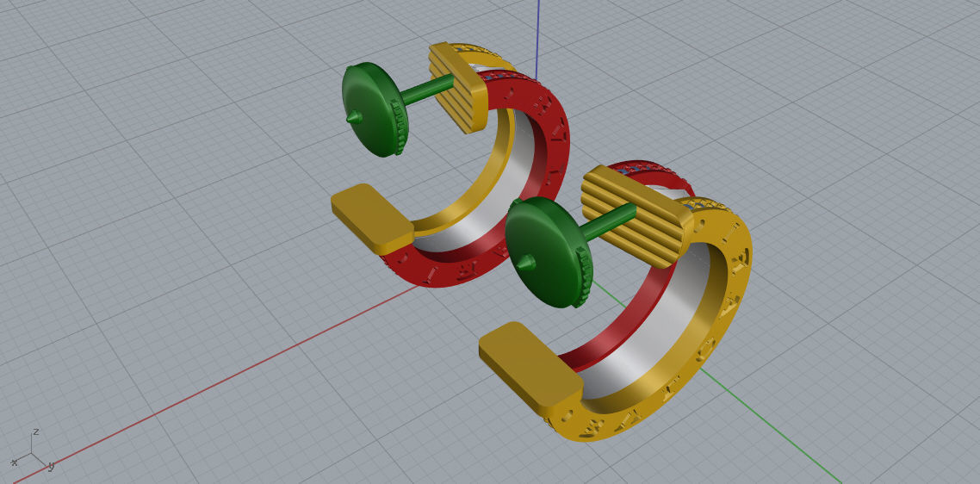Image resolution: width=980 pixels, height=484 pixels.
Task: Pick the small cone tip on rear green disc
Action: [x=354, y=117]
